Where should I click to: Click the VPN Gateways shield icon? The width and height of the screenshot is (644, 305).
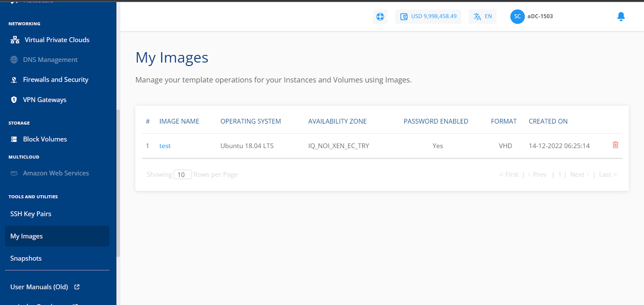tap(14, 100)
